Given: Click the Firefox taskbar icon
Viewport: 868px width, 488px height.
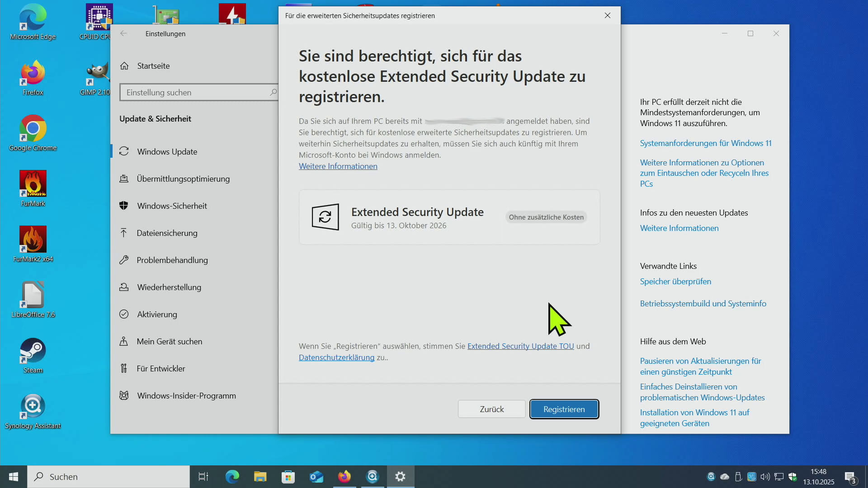Looking at the screenshot, I should click(x=344, y=476).
